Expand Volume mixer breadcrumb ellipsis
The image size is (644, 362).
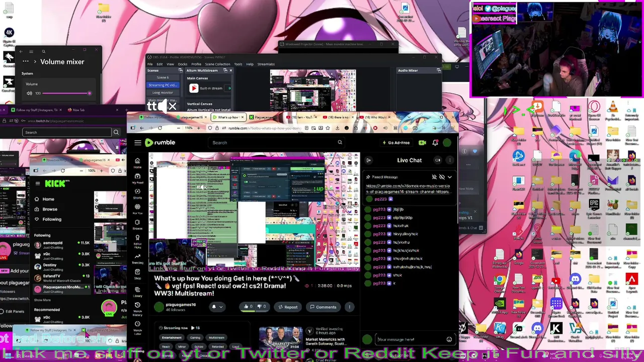pyautogui.click(x=25, y=62)
